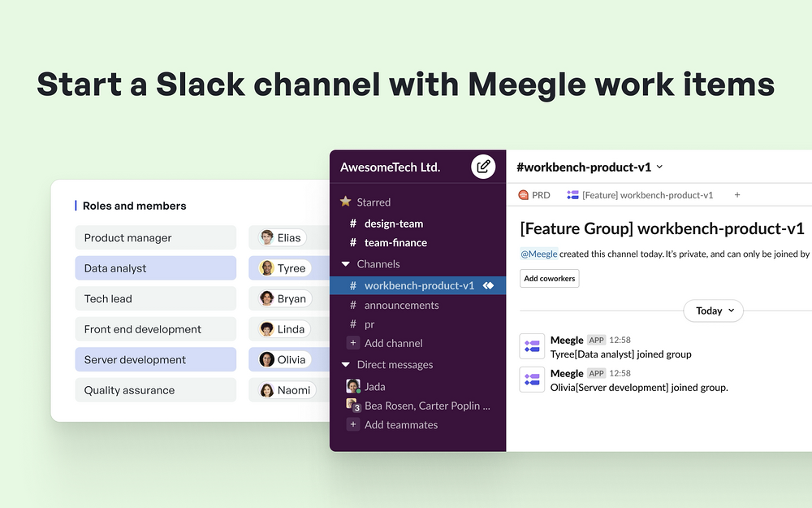Image resolution: width=812 pixels, height=508 pixels.
Task: Click the Meegle diamond icon on workbench-product-v1 channel
Action: (x=488, y=285)
